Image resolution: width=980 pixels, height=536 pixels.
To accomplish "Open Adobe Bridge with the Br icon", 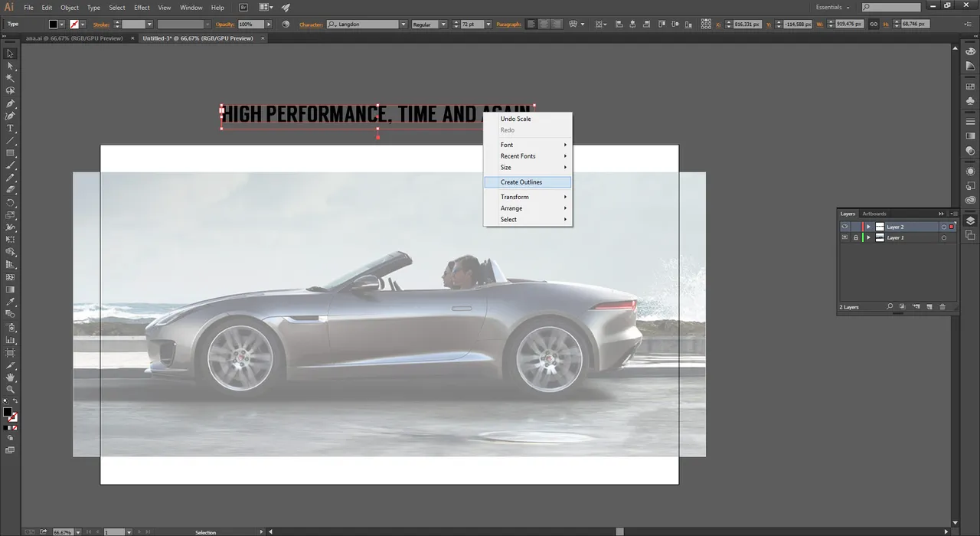I will [x=243, y=8].
